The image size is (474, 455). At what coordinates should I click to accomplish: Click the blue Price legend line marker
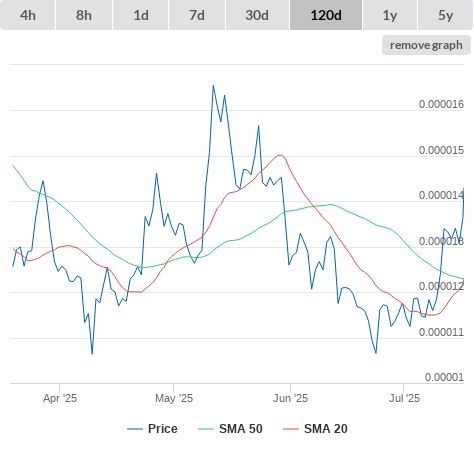[x=135, y=429]
